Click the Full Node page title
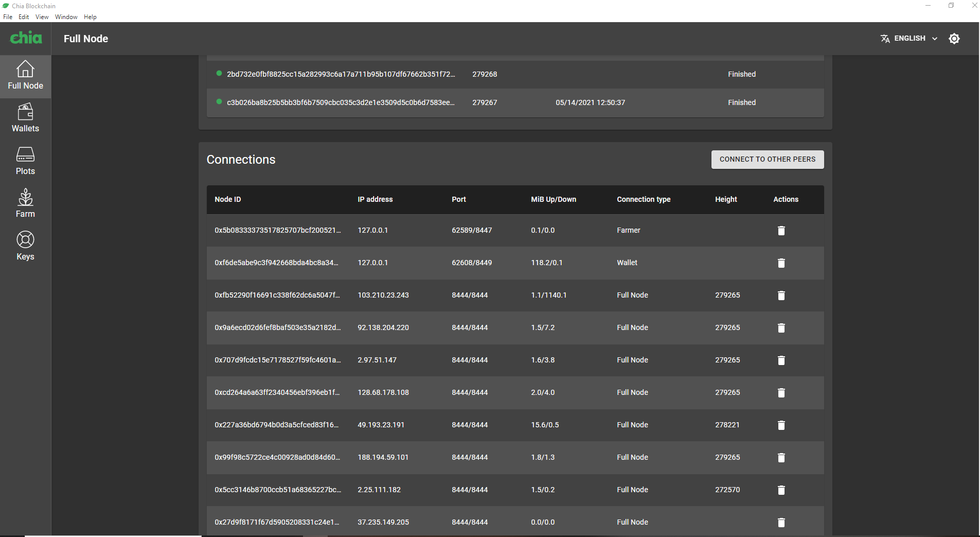This screenshot has width=980, height=537. 86,39
